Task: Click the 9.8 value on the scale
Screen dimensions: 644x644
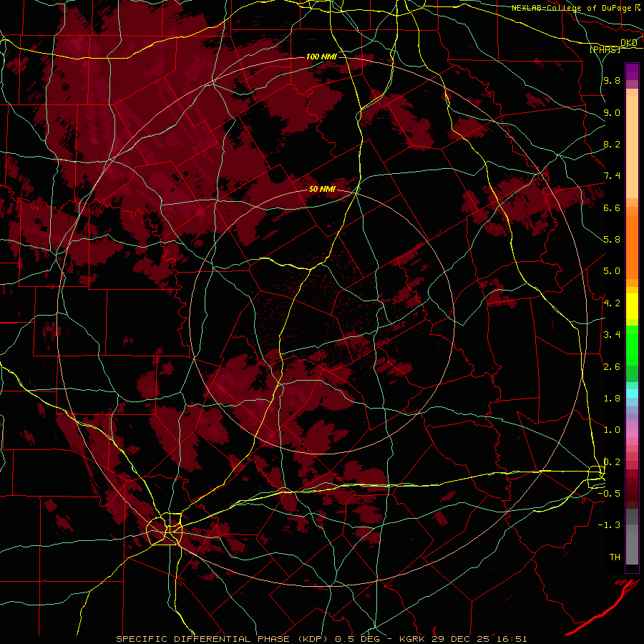Action: click(612, 80)
